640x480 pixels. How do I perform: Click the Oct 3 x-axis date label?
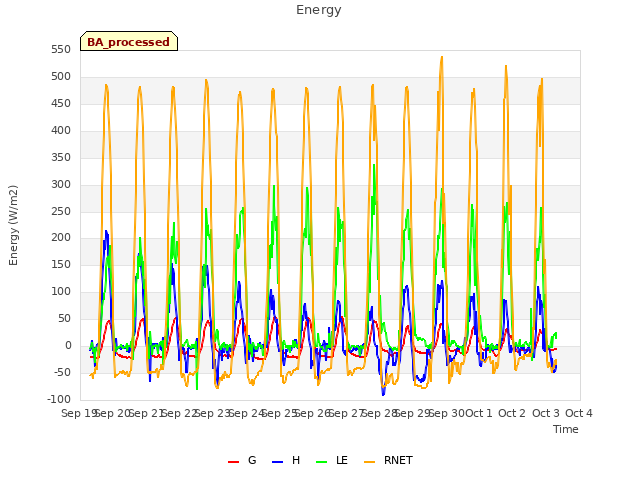pos(545,413)
